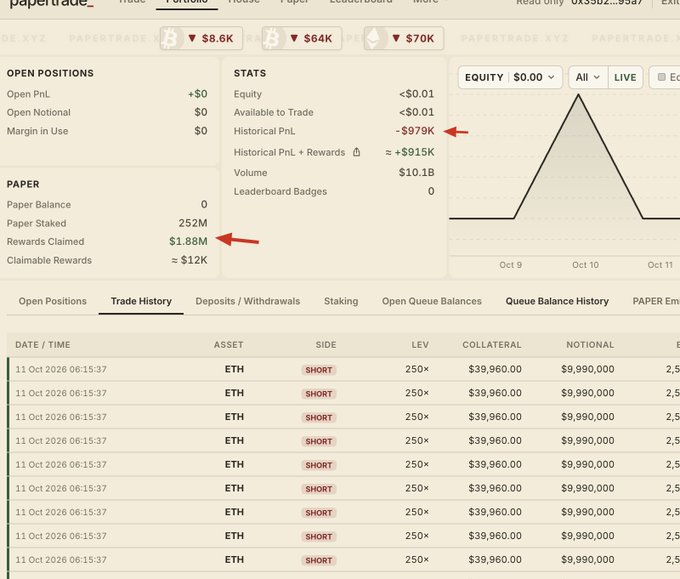
Task: Click the PAPER panel heading
Action: pos(23,184)
